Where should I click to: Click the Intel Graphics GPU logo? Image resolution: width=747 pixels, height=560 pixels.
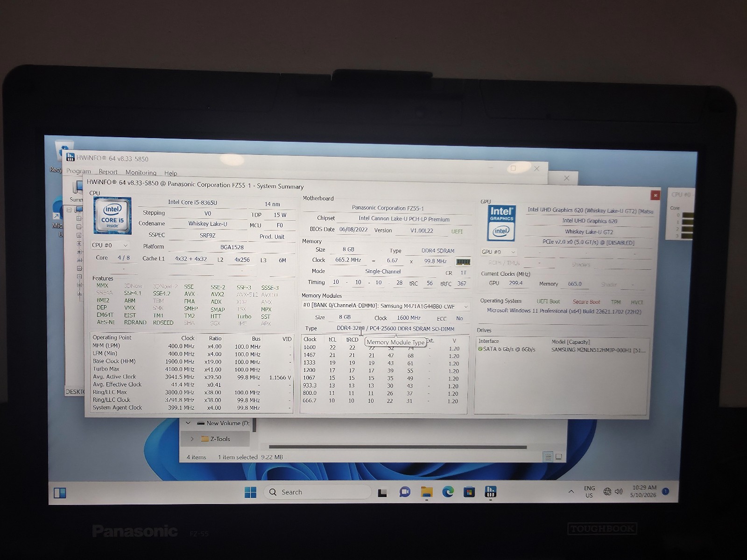tap(501, 224)
